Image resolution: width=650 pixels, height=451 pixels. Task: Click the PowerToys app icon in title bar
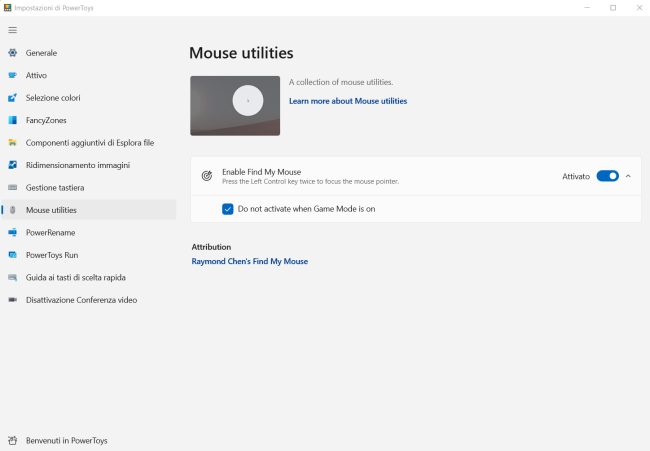[x=7, y=7]
